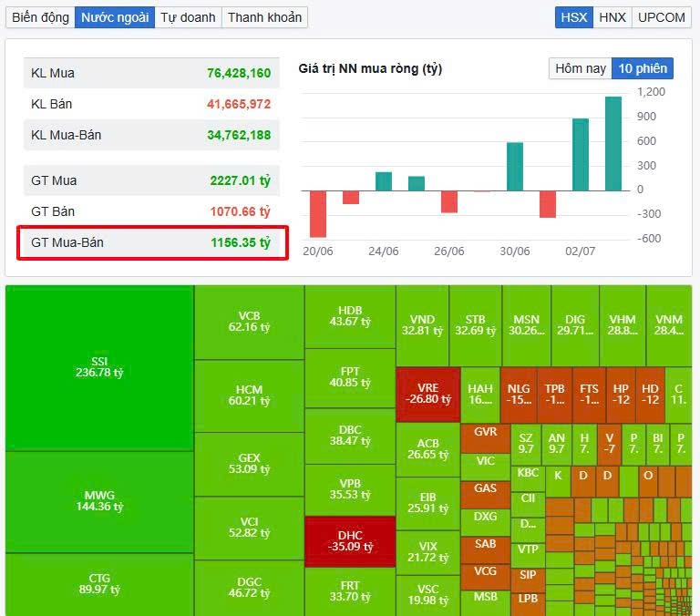700x616 pixels.
Task: Click the KBC tile
Action: pos(528,478)
